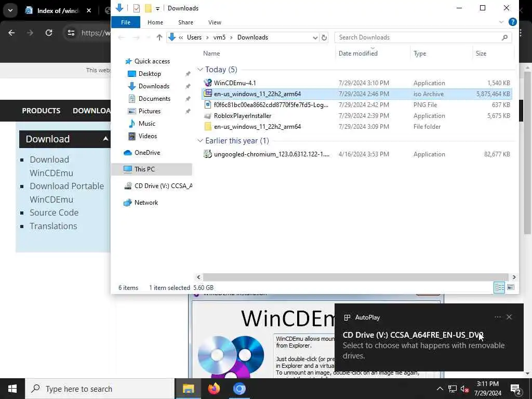Select the en-us_windows_11_22h2_arm64 iso Archive file
532x399 pixels.
pyautogui.click(x=356, y=94)
